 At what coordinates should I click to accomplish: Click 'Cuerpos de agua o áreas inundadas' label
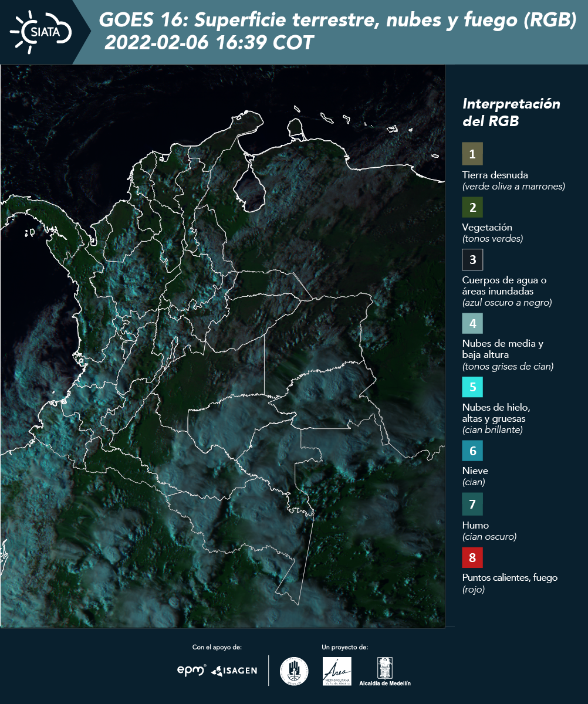click(x=505, y=285)
